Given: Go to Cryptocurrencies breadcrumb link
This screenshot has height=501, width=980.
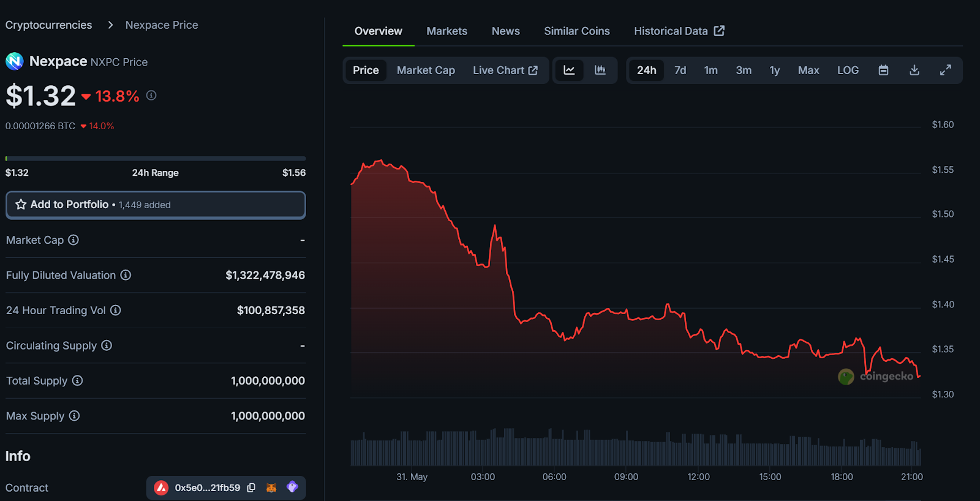Looking at the screenshot, I should (x=49, y=25).
